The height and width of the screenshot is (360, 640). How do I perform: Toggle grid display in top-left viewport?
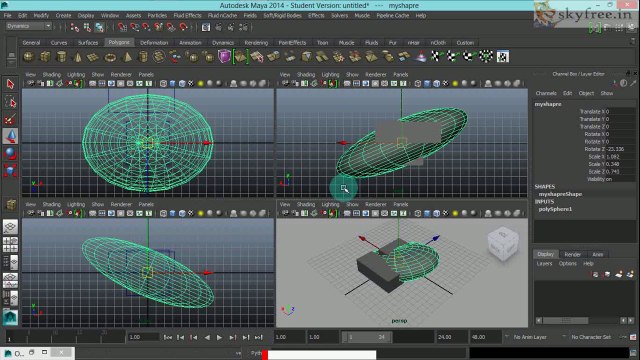pos(93,84)
